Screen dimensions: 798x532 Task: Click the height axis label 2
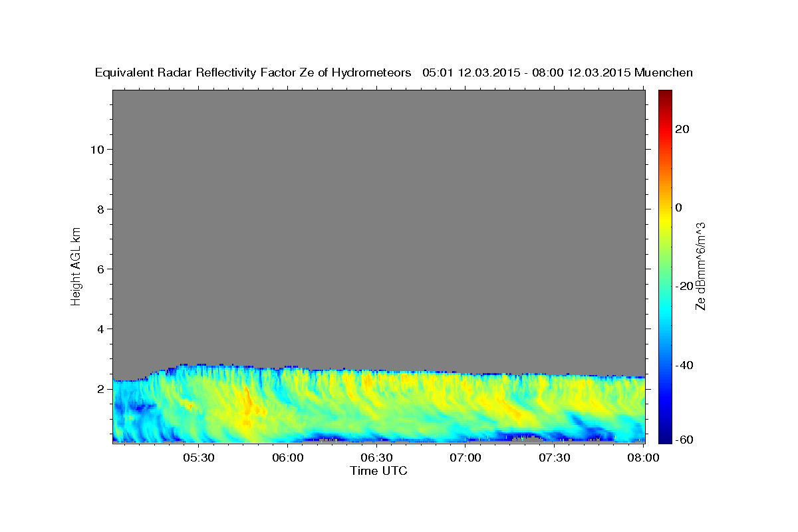(x=100, y=388)
